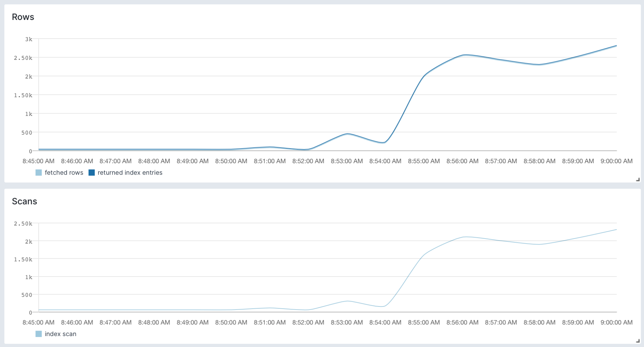Click 8:56:00 AM label on Scans chart
644x347 pixels.
click(x=462, y=322)
